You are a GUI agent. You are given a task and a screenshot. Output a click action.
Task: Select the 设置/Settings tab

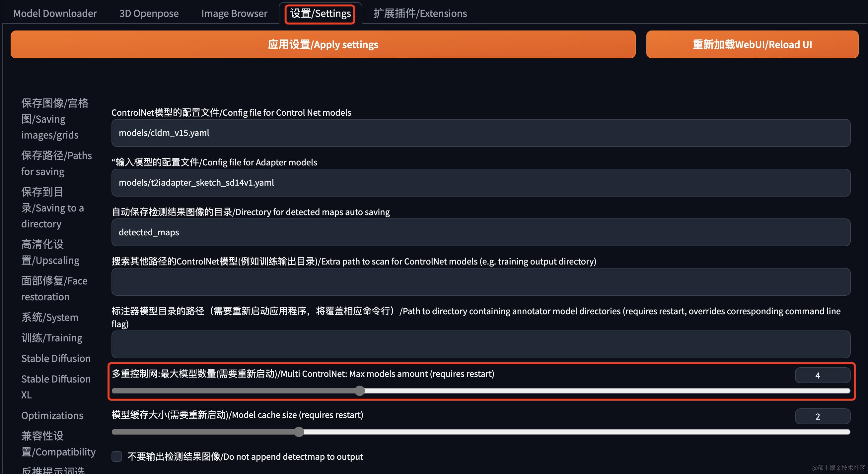[x=320, y=14]
